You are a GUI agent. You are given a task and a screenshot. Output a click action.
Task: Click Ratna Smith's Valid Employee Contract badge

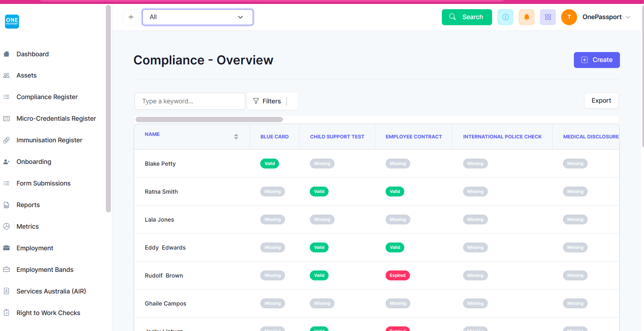pyautogui.click(x=395, y=192)
